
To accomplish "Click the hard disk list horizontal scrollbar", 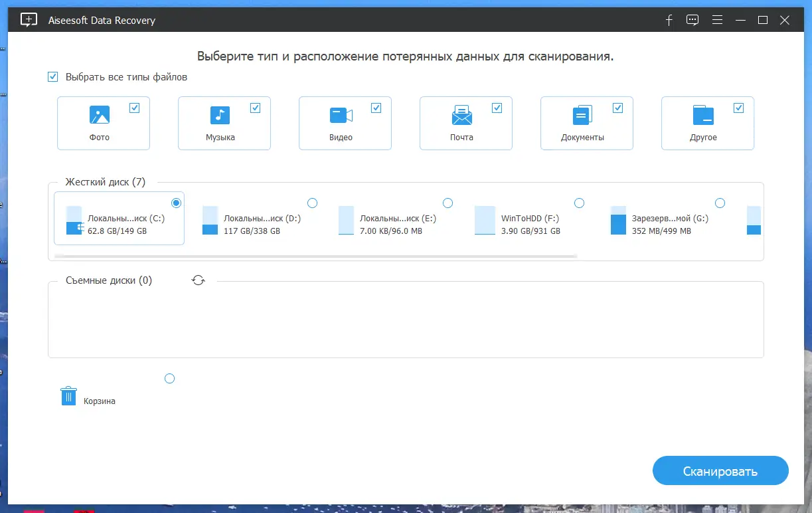I will click(x=315, y=255).
